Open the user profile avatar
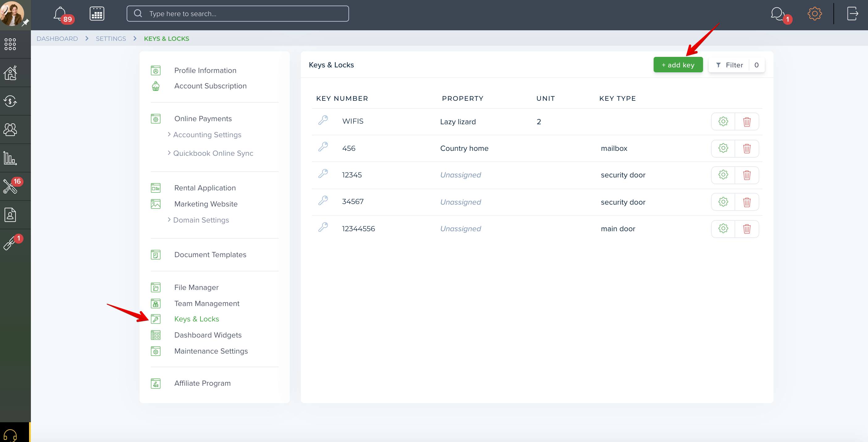The width and height of the screenshot is (868, 442). click(x=12, y=14)
